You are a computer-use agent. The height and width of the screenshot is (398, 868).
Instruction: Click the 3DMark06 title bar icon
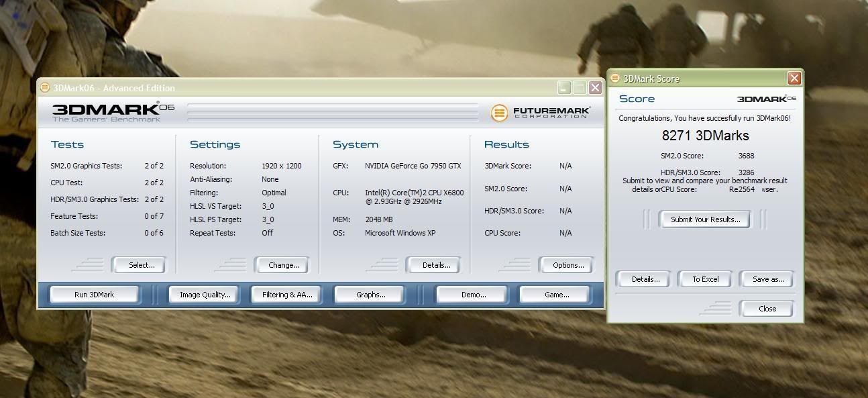(x=45, y=88)
